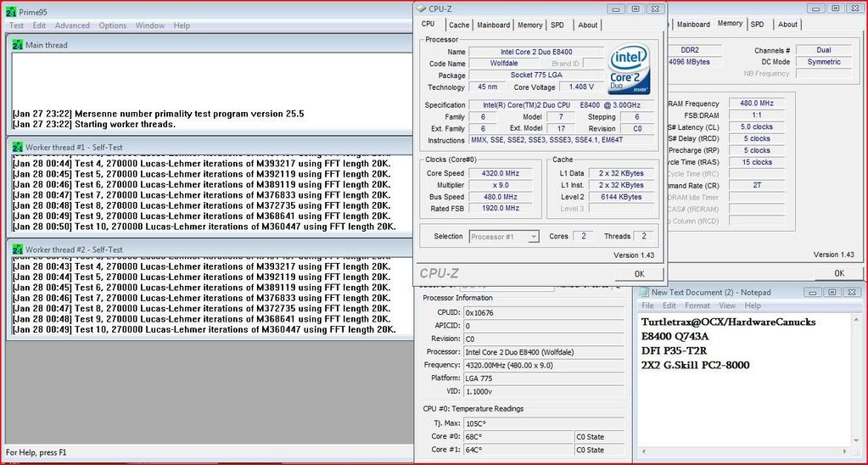Image resolution: width=868 pixels, height=465 pixels.
Task: Switch to About tab in front CPU-Z window
Action: [587, 25]
